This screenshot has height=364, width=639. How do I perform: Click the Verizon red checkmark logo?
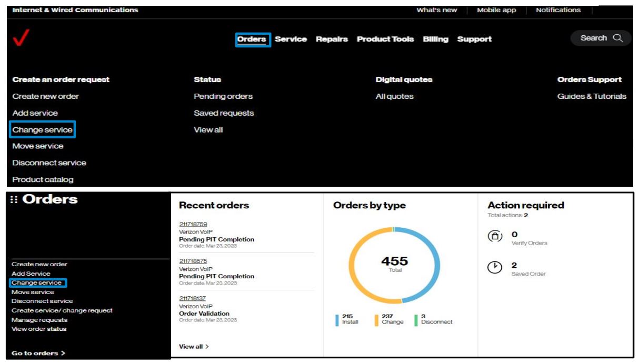point(21,38)
